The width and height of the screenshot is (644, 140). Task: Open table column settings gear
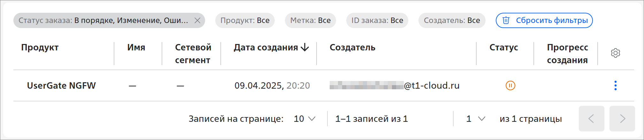coord(615,53)
